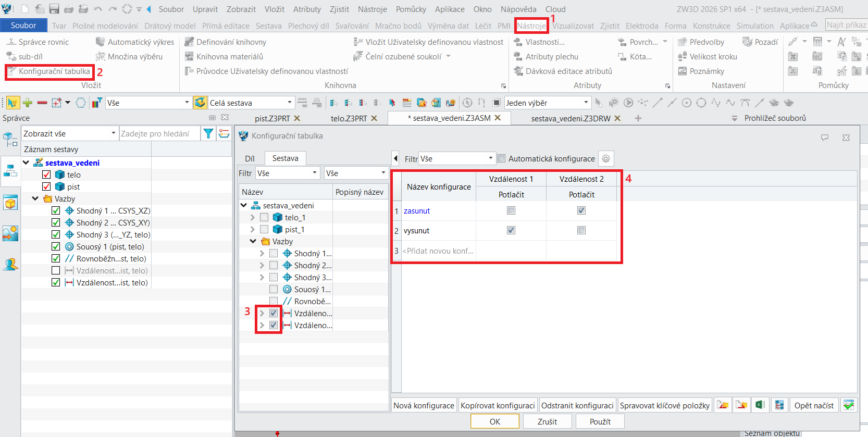Enable Automatická konfigurace checkbox
The image size is (868, 437).
click(501, 159)
